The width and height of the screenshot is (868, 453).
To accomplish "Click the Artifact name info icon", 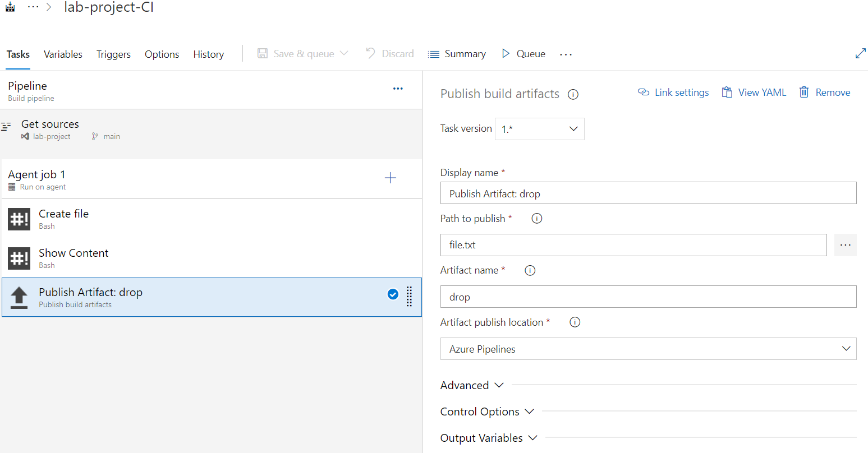I will [x=530, y=270].
